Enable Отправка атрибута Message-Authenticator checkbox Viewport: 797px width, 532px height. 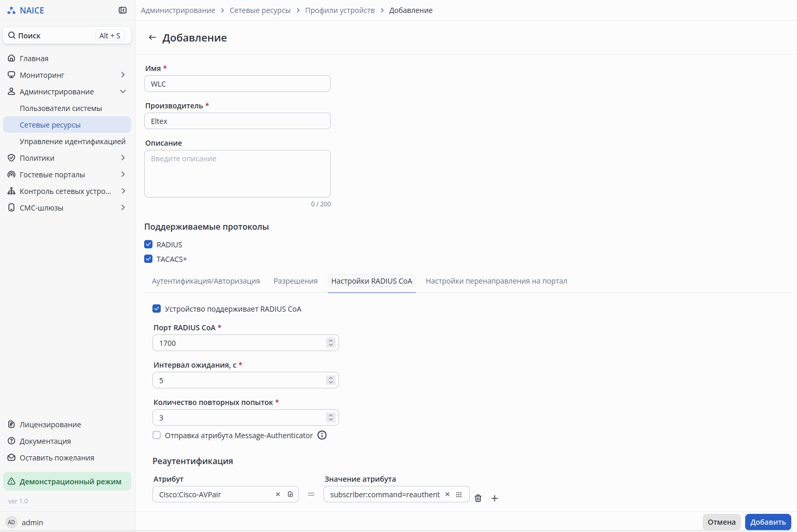[x=157, y=436]
